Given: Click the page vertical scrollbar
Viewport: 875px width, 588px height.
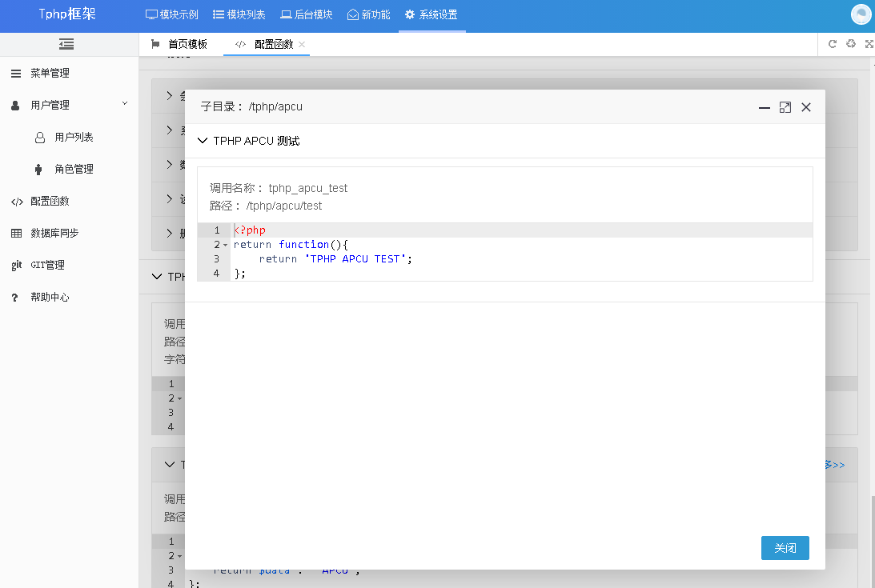Looking at the screenshot, I should (x=873, y=541).
